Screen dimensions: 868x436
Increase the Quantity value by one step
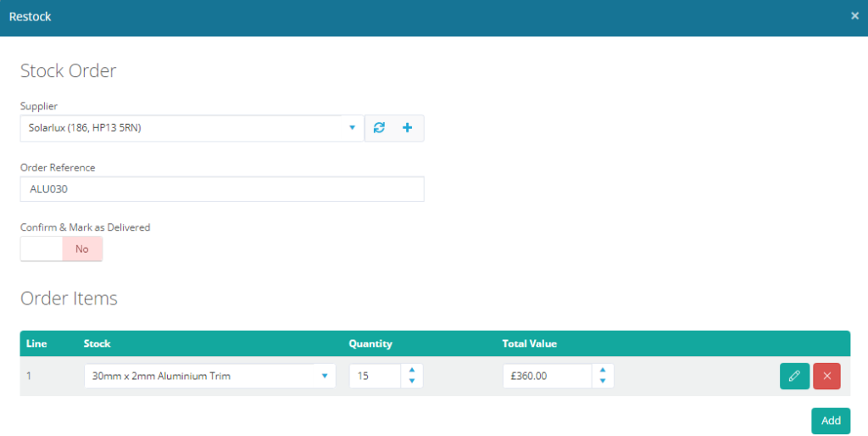point(412,371)
